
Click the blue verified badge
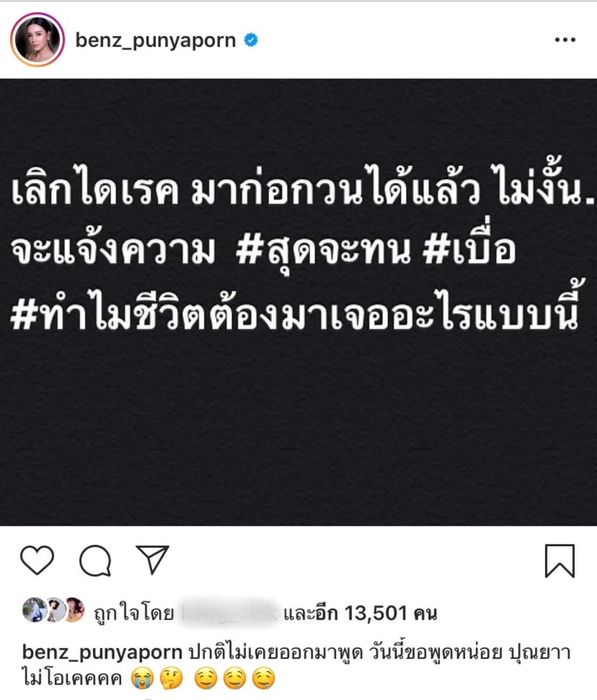tap(251, 40)
